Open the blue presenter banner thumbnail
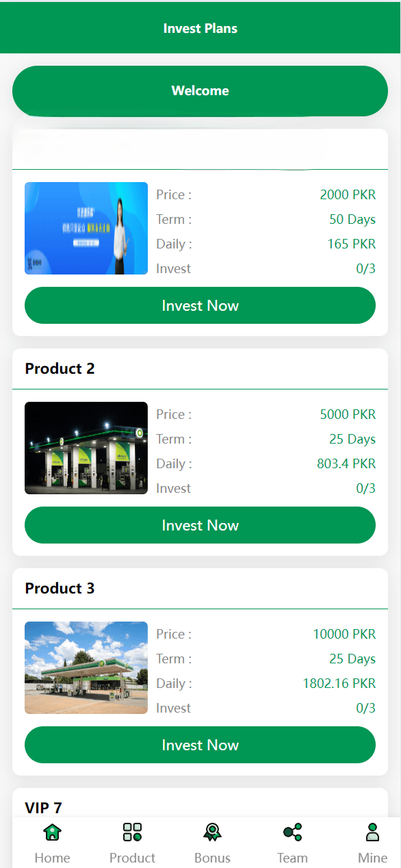Screen dimensions: 401x868 click(86, 228)
